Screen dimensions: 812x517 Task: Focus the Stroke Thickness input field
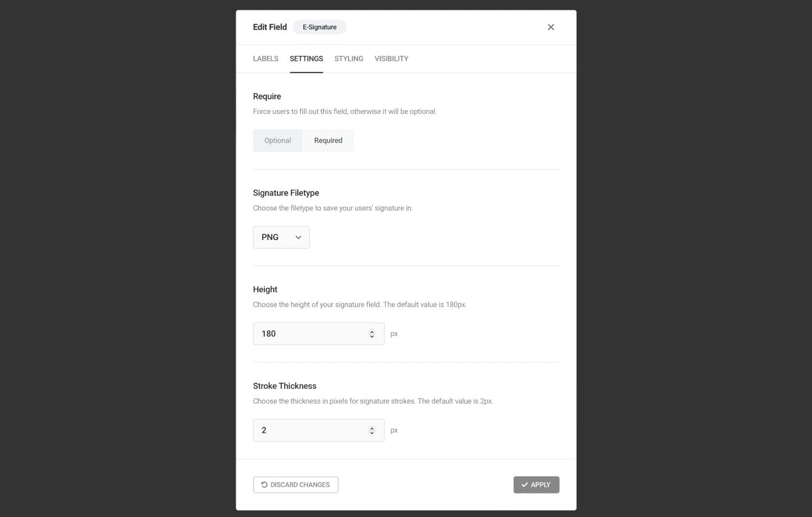coord(311,430)
